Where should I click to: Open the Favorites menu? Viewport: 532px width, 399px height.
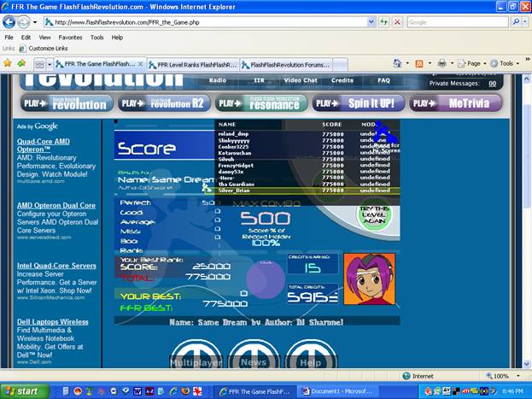[70, 38]
